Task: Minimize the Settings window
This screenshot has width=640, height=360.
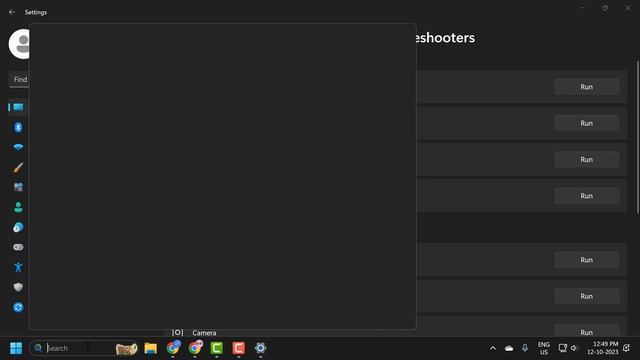Action: click(582, 8)
